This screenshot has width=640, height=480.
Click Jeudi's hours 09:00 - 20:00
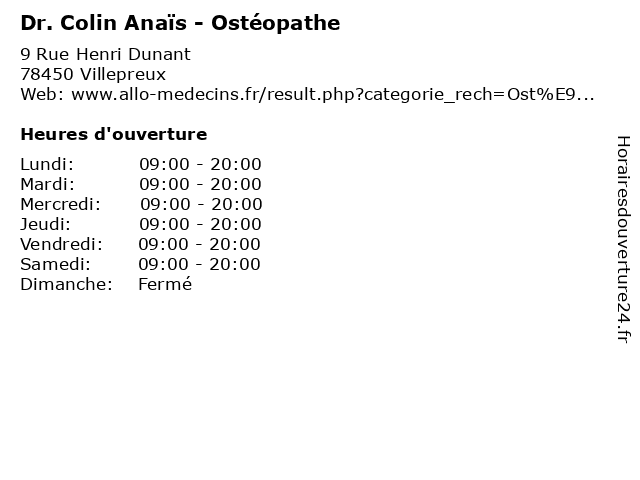[200, 224]
